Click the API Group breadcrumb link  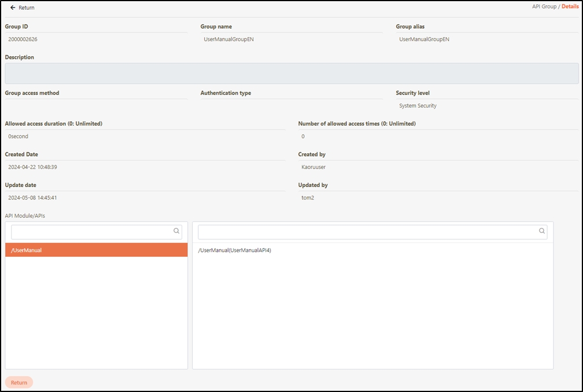(544, 6)
